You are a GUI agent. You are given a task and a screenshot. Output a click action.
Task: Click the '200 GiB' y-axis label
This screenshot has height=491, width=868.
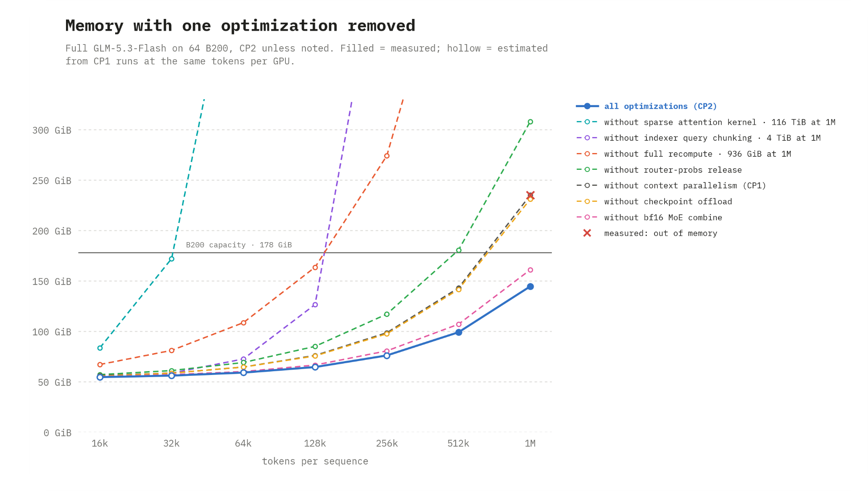coord(52,231)
